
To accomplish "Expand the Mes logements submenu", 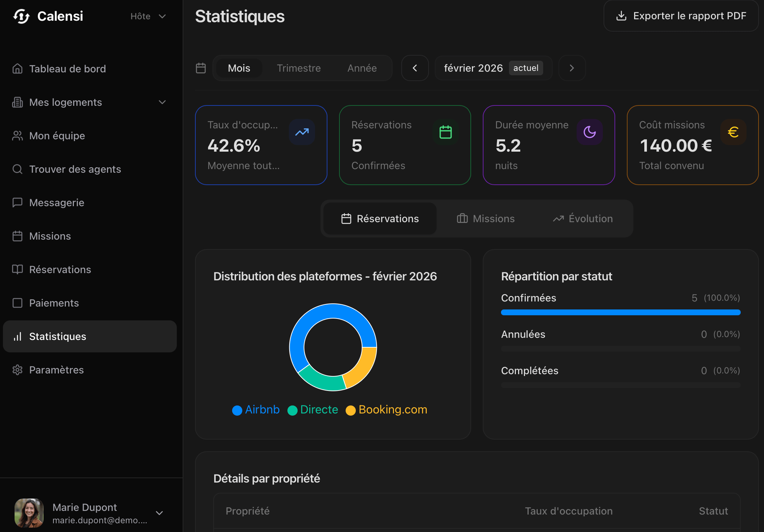I will pyautogui.click(x=162, y=102).
